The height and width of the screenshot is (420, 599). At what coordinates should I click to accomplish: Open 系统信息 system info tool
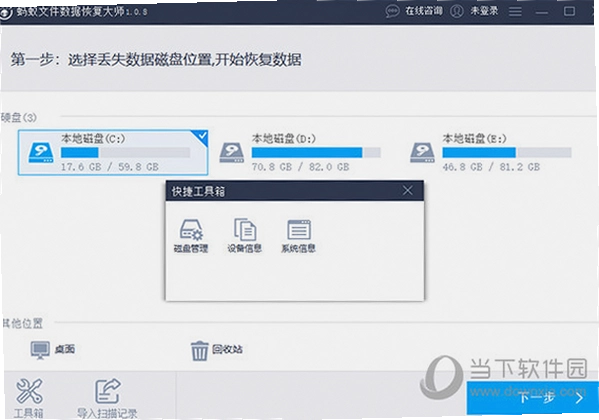(x=298, y=236)
